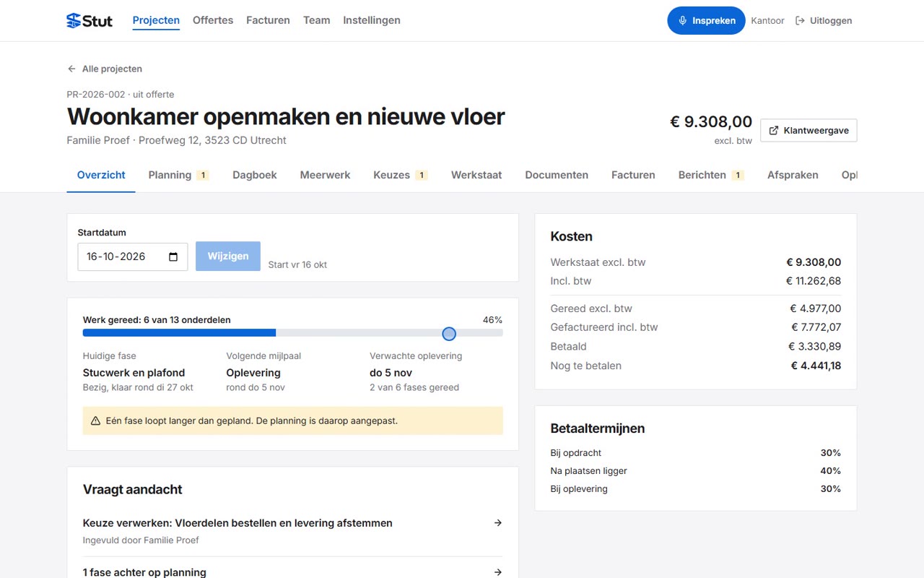Click the do 5 nov delivery date
This screenshot has width=924, height=578.
pos(391,373)
